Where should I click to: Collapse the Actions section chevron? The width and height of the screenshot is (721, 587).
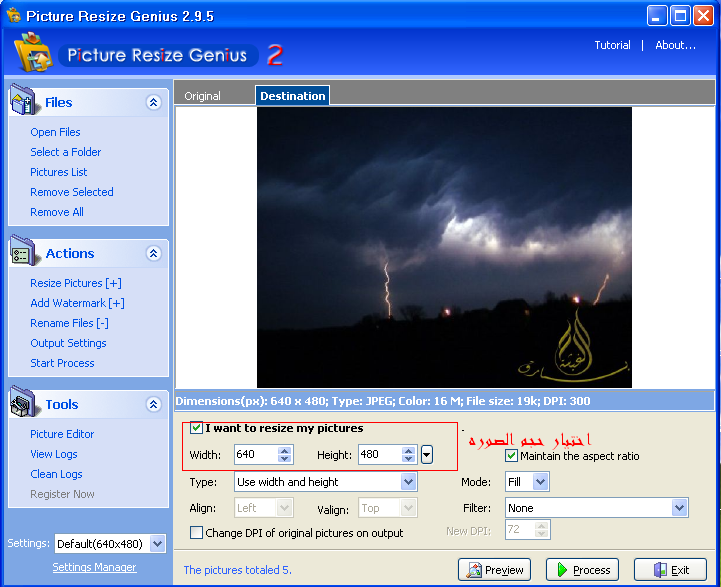coord(153,253)
